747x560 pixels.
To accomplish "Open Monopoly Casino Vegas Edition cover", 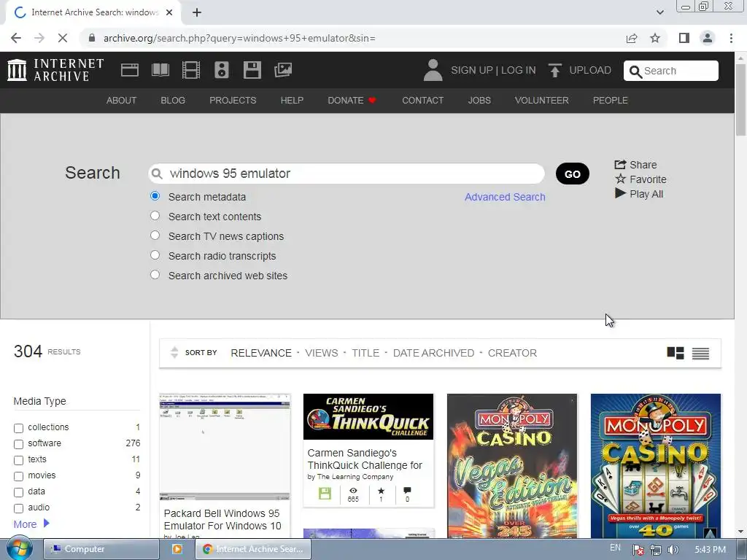I will pos(512,466).
